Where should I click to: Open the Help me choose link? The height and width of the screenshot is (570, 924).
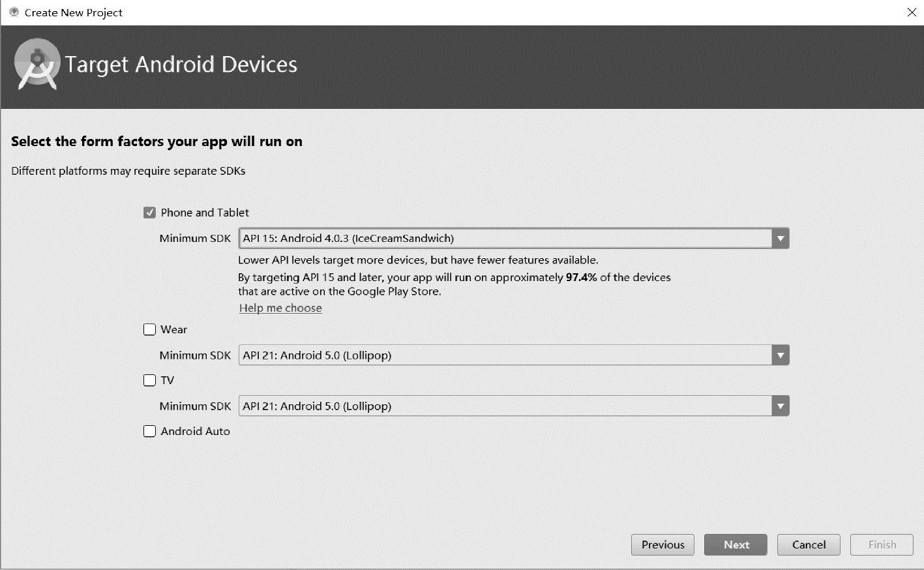(x=280, y=308)
